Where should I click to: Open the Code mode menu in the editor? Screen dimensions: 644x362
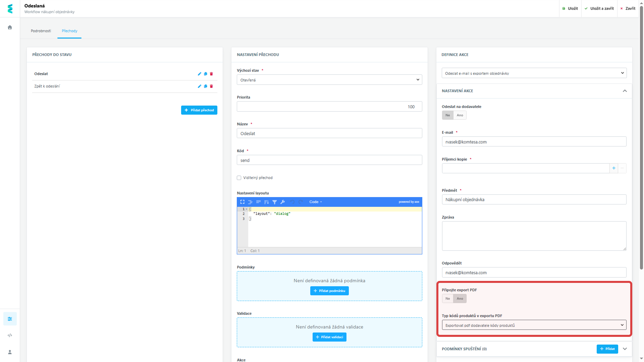tap(315, 202)
